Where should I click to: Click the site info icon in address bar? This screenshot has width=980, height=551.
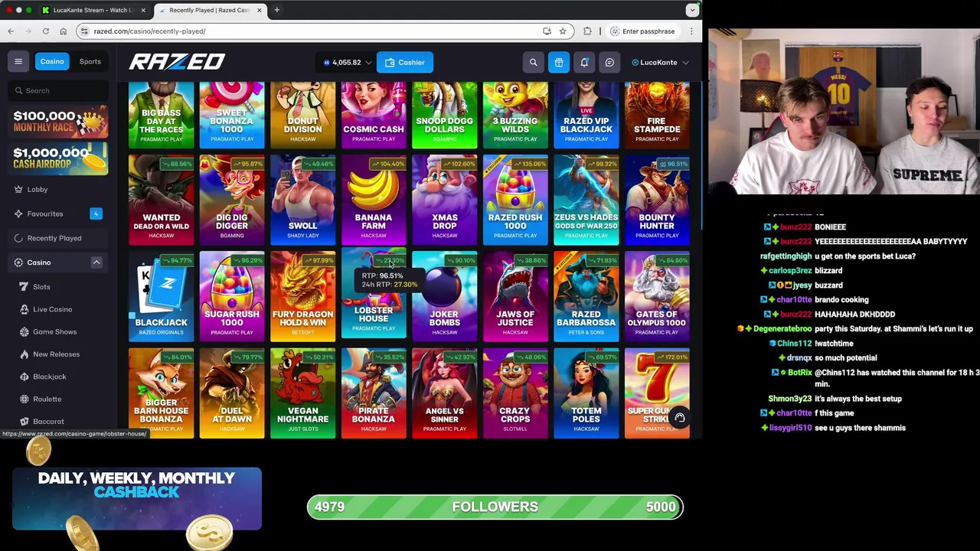pyautogui.click(x=84, y=31)
